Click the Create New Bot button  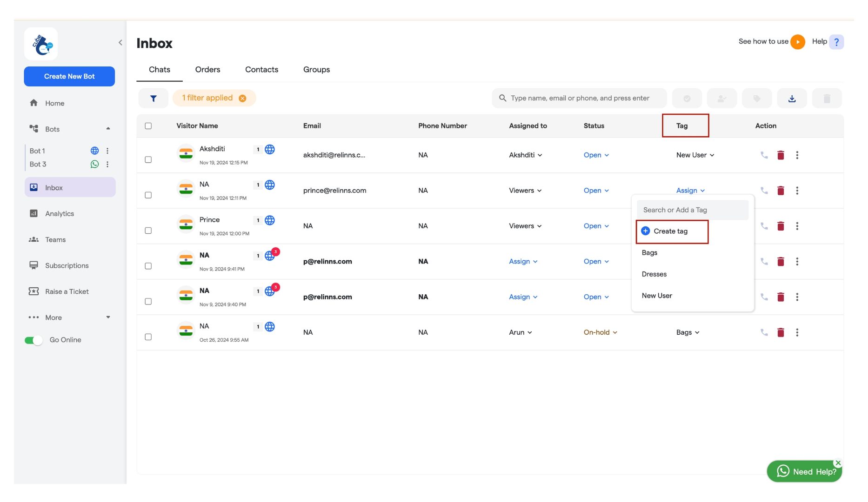tap(69, 76)
